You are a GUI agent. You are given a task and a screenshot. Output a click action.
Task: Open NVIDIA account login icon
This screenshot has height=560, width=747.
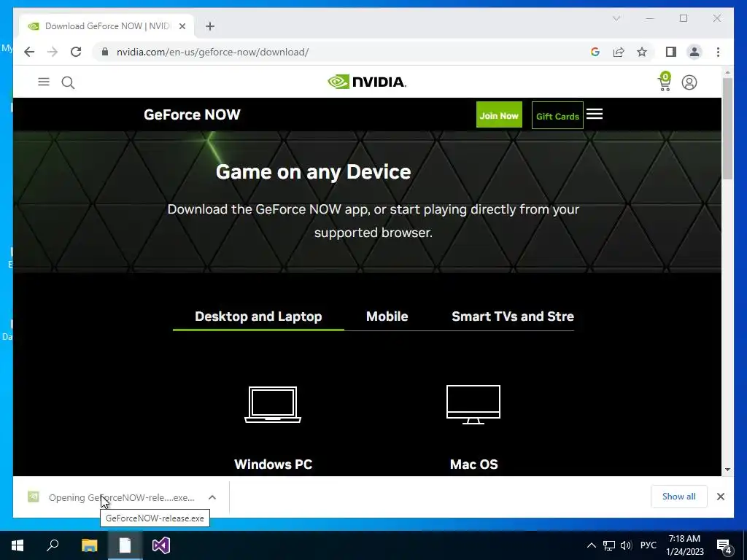(x=689, y=82)
